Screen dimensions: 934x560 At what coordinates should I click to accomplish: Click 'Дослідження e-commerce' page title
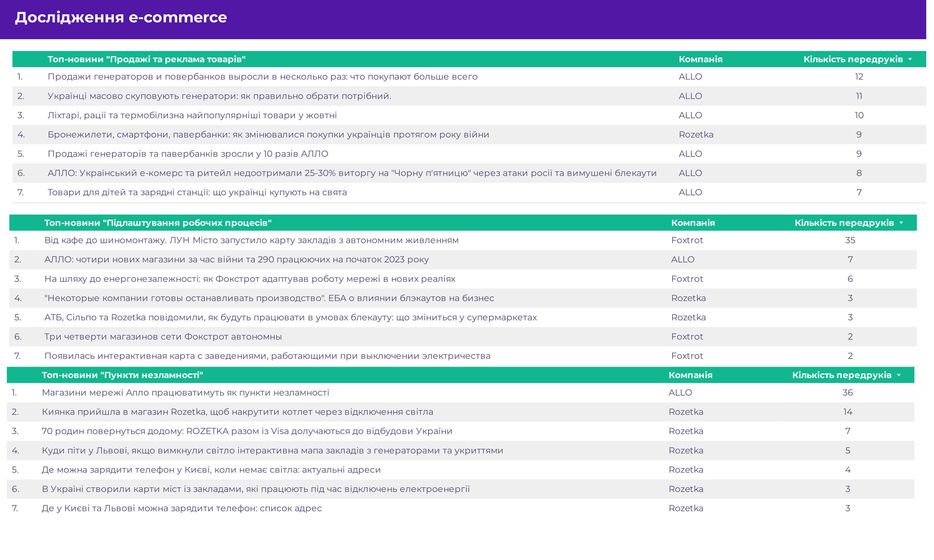[121, 17]
